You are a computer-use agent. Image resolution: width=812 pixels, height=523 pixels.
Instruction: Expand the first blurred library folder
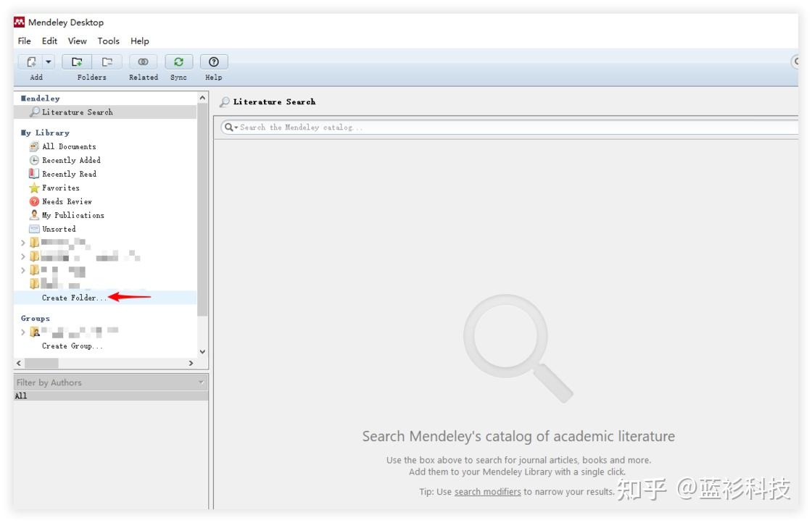tap(22, 243)
